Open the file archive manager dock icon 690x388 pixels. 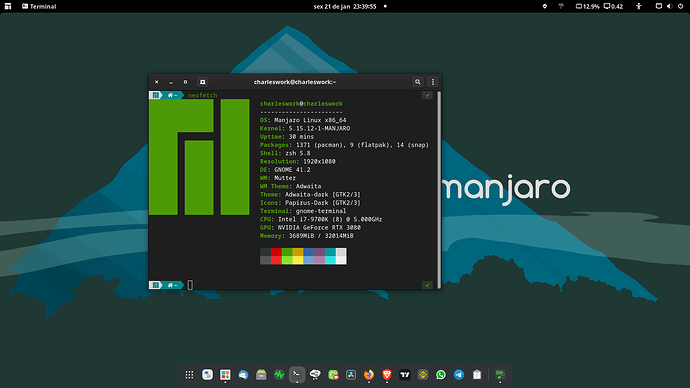261,375
